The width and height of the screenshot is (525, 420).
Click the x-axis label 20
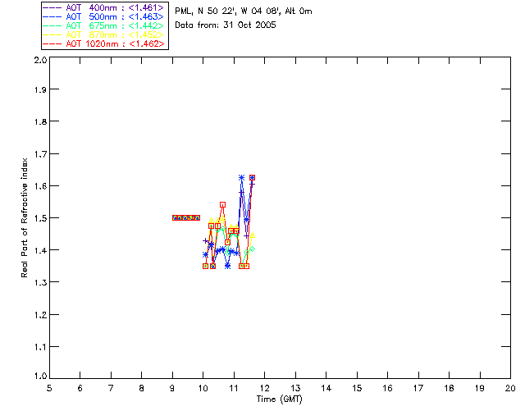[x=510, y=388]
